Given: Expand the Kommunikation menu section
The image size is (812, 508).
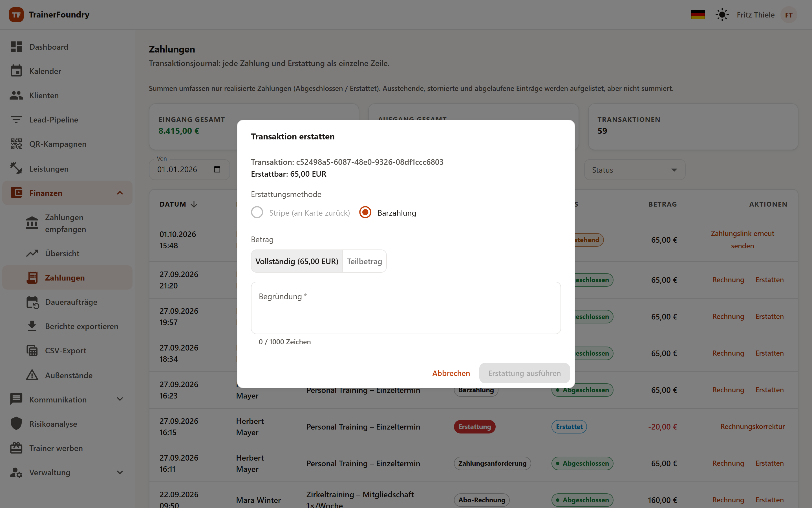Looking at the screenshot, I should pyautogui.click(x=120, y=399).
